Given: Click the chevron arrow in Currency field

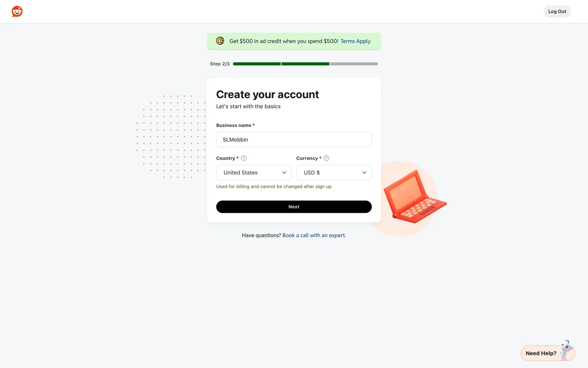Looking at the screenshot, I should (364, 173).
